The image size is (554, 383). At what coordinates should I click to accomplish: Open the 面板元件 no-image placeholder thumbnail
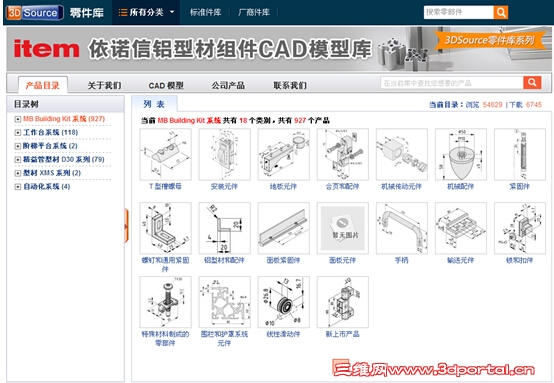[343, 228]
